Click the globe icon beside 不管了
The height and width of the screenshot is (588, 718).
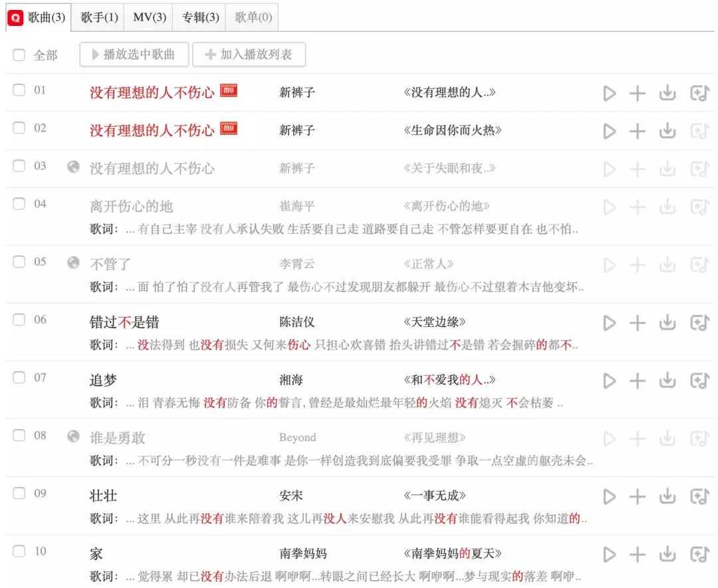[73, 262]
